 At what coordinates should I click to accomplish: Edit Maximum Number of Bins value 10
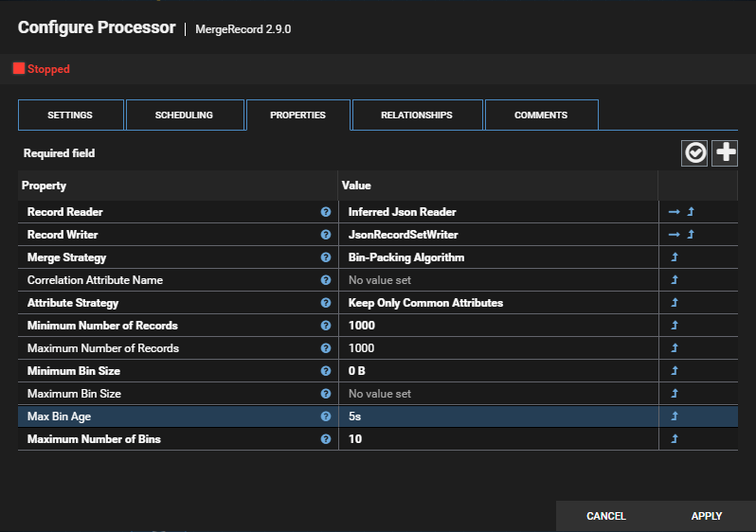pyautogui.click(x=498, y=439)
